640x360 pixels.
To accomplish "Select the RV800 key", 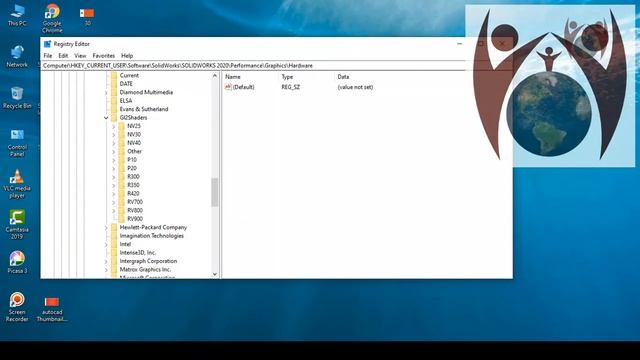I will pyautogui.click(x=135, y=210).
